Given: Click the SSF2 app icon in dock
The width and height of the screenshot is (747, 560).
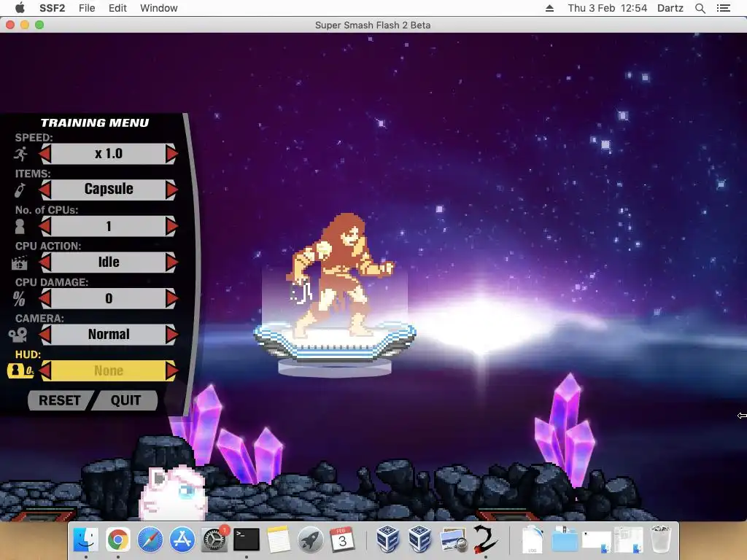Looking at the screenshot, I should [x=485, y=540].
